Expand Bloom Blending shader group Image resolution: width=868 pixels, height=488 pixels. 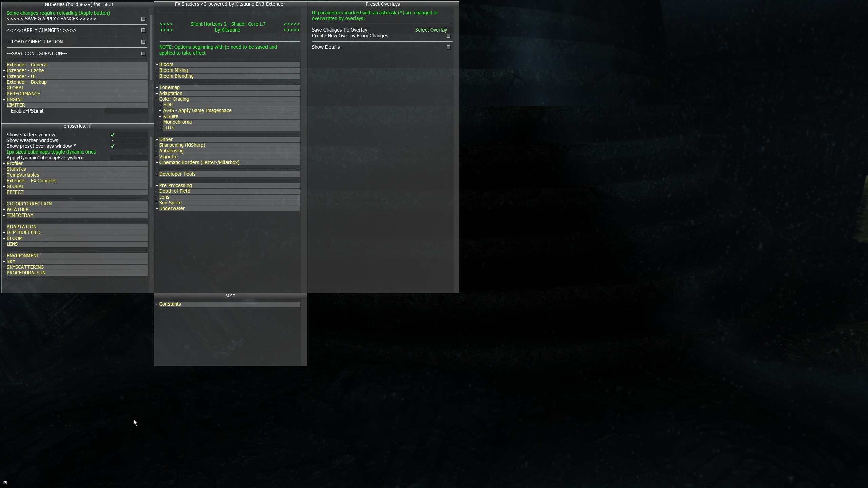228,76
